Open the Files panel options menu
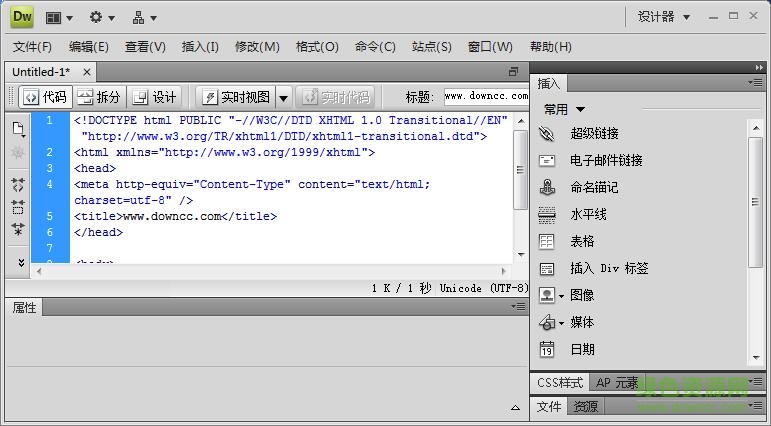771x426 pixels. pyautogui.click(x=755, y=405)
